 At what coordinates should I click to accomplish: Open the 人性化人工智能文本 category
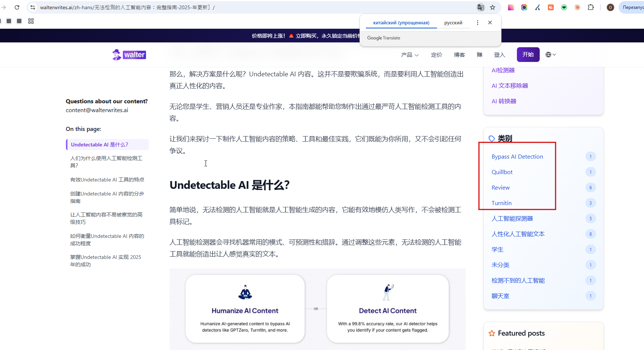coord(518,234)
